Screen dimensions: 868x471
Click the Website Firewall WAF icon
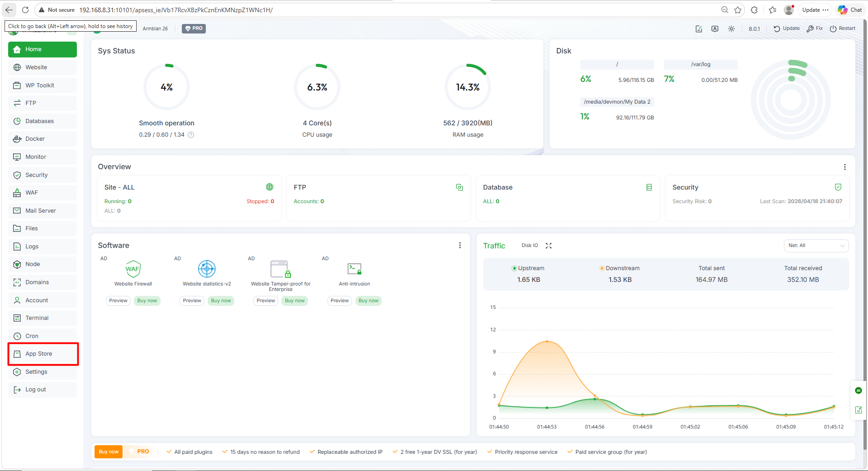pos(133,269)
